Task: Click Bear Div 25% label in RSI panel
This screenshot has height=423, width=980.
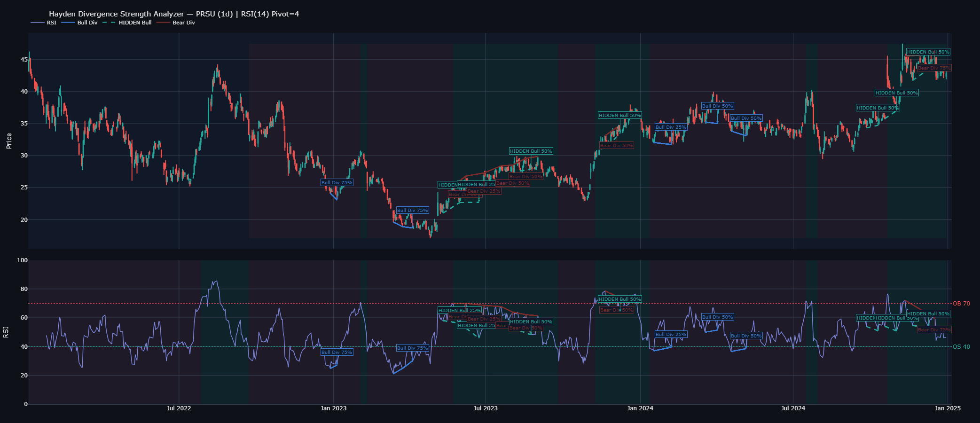Action: tap(484, 319)
